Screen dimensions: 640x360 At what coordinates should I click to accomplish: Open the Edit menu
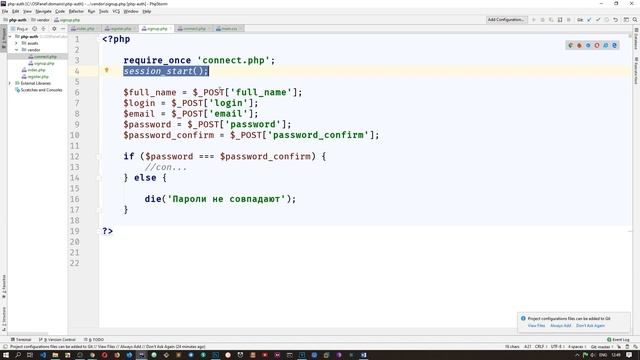(16, 11)
